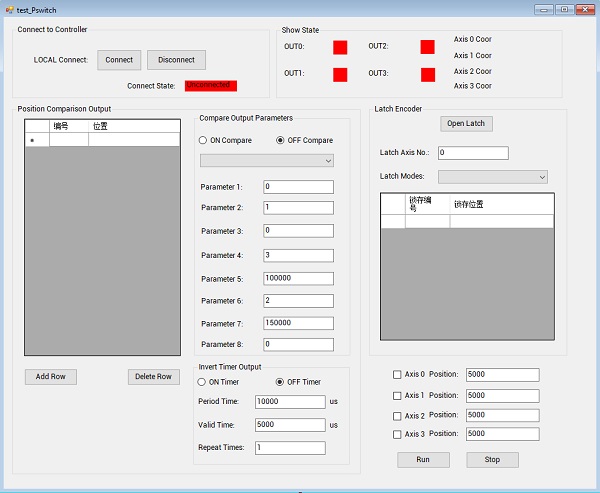Click the Open Latch button
This screenshot has width=600, height=493.
tap(467, 124)
